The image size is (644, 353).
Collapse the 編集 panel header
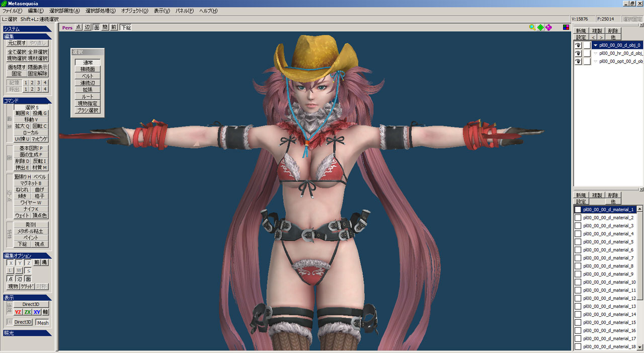[27, 36]
